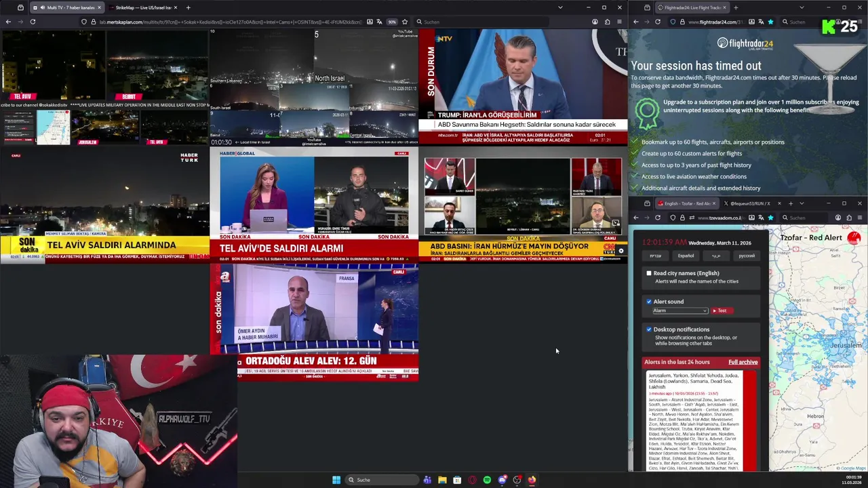Open hamburger menu in tzevaadom window
868x488 pixels.
click(x=860, y=218)
